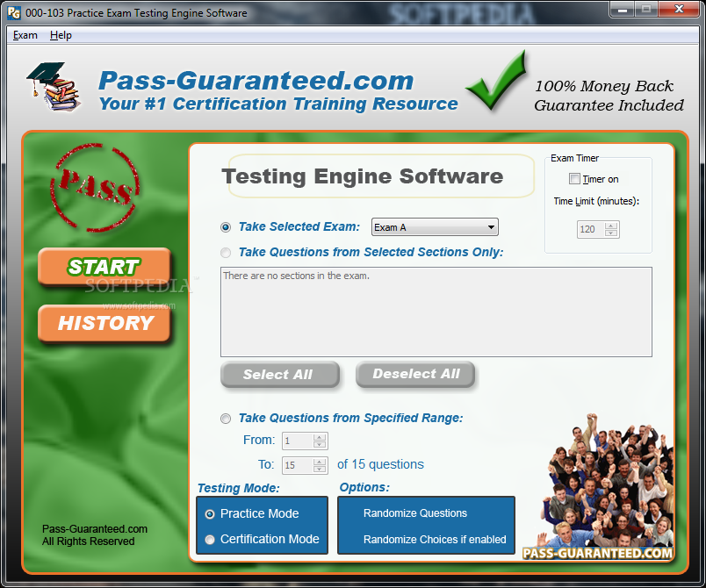Click the PASS-GUARANTEED.COM banner under crowd
706x588 pixels.
pos(597,554)
